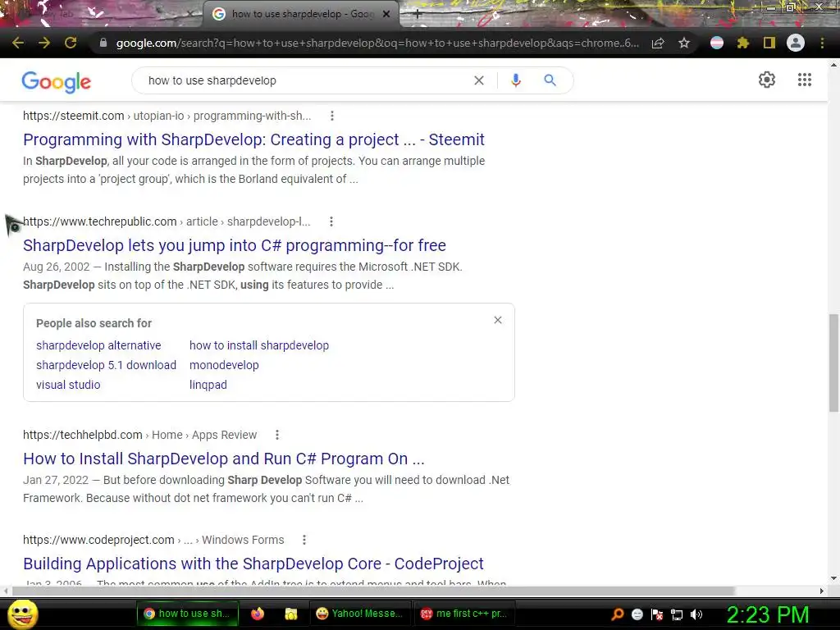Image resolution: width=840 pixels, height=630 pixels.
Task: Click the browser forward arrow
Action: pos(44,43)
